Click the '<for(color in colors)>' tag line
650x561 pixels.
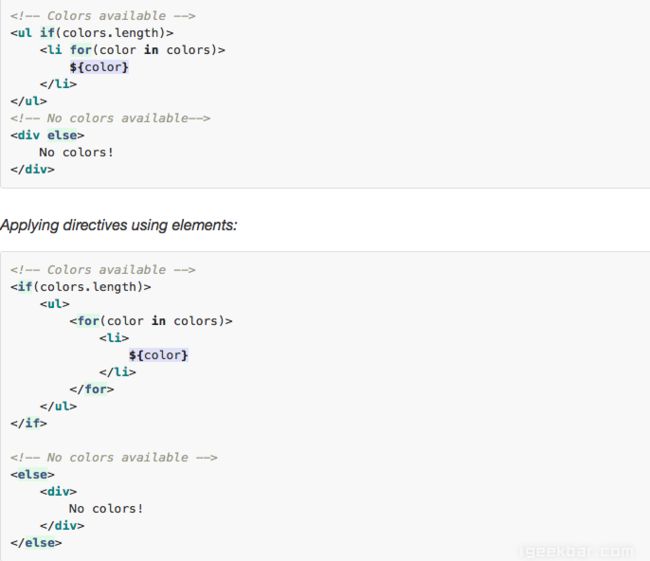tap(151, 321)
